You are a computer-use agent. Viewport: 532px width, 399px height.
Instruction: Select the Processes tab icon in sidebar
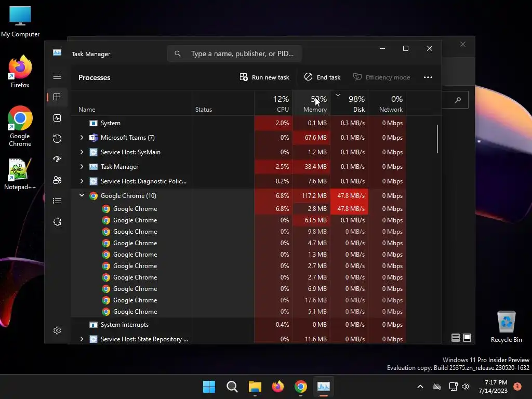tap(57, 97)
